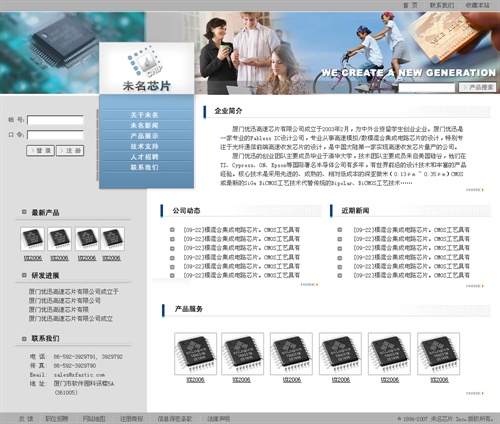Click first chip image in 产品服务 row

[x=195, y=354]
